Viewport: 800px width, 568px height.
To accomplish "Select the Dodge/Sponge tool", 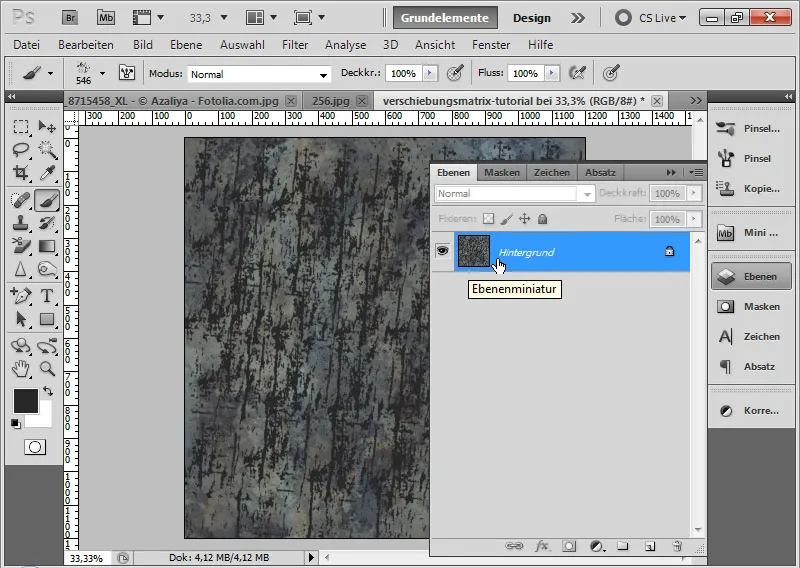I will click(47, 269).
